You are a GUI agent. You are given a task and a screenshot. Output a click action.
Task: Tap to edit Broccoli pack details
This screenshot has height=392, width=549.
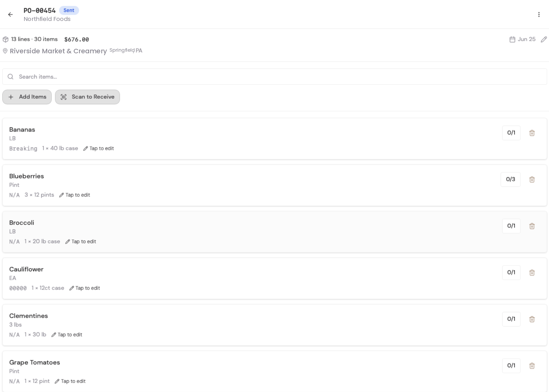click(x=81, y=241)
